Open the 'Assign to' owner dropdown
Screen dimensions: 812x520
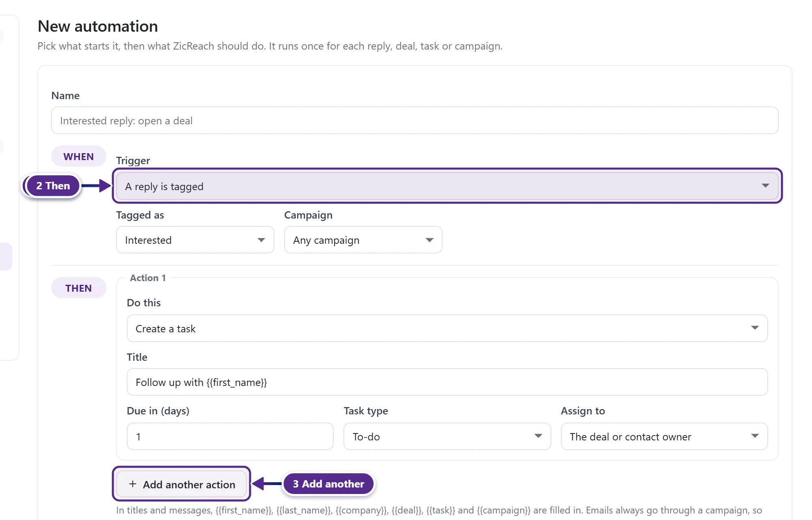pos(664,436)
